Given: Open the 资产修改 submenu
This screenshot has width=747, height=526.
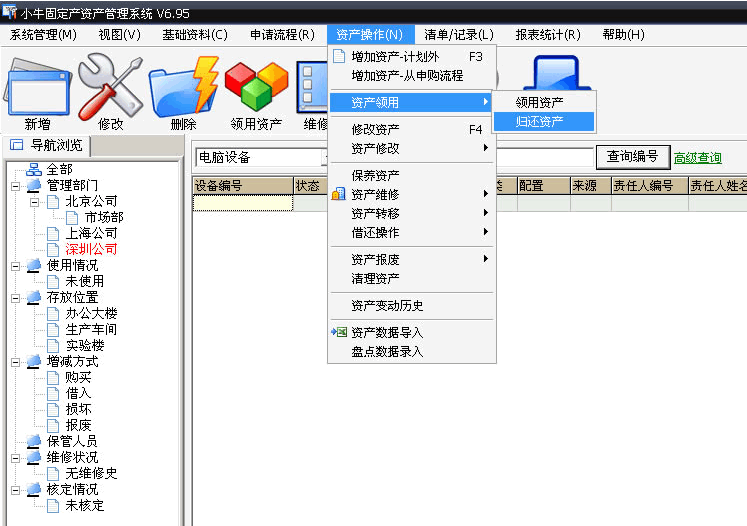Looking at the screenshot, I should (x=412, y=148).
